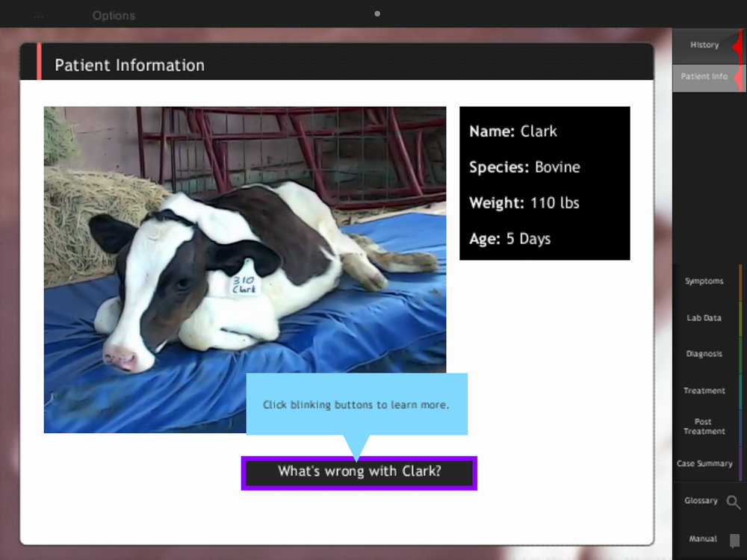Click the "Patient Information" heading
Viewport: 747px width, 560px height.
(x=129, y=65)
